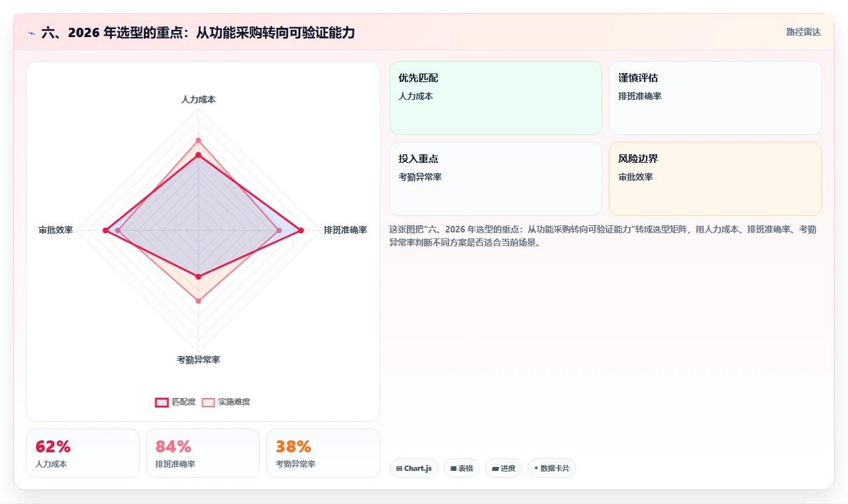Click the 审批效率 radar axis label
The image size is (848, 504).
pos(56,230)
